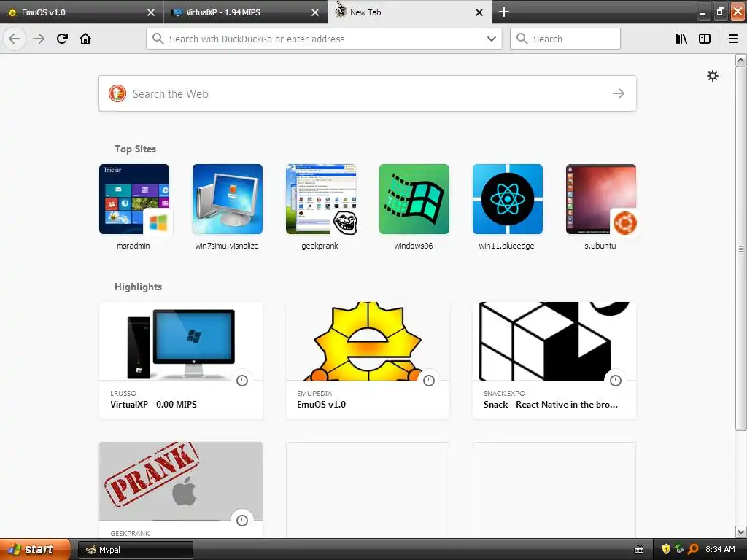This screenshot has height=560, width=747.
Task: Focus the Search the Web field
Action: pyautogui.click(x=368, y=93)
